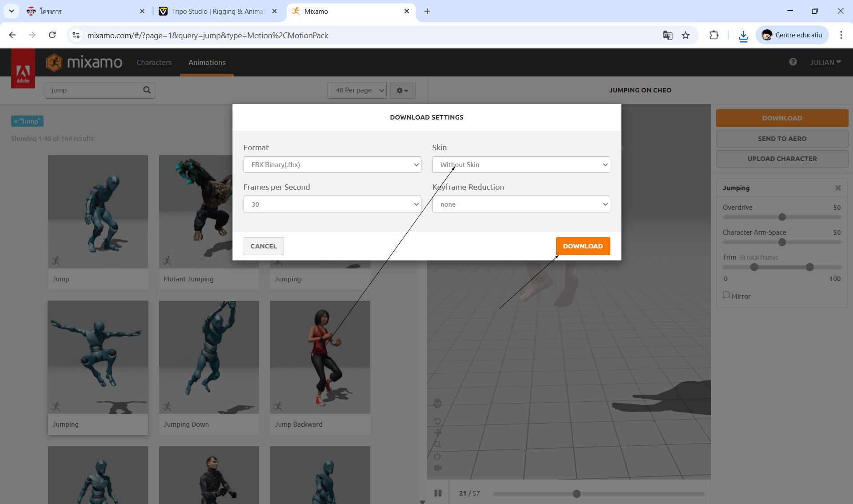Screen dimensions: 853x504
Task: Open the Keyframe Reduction dropdown
Action: coord(521,204)
